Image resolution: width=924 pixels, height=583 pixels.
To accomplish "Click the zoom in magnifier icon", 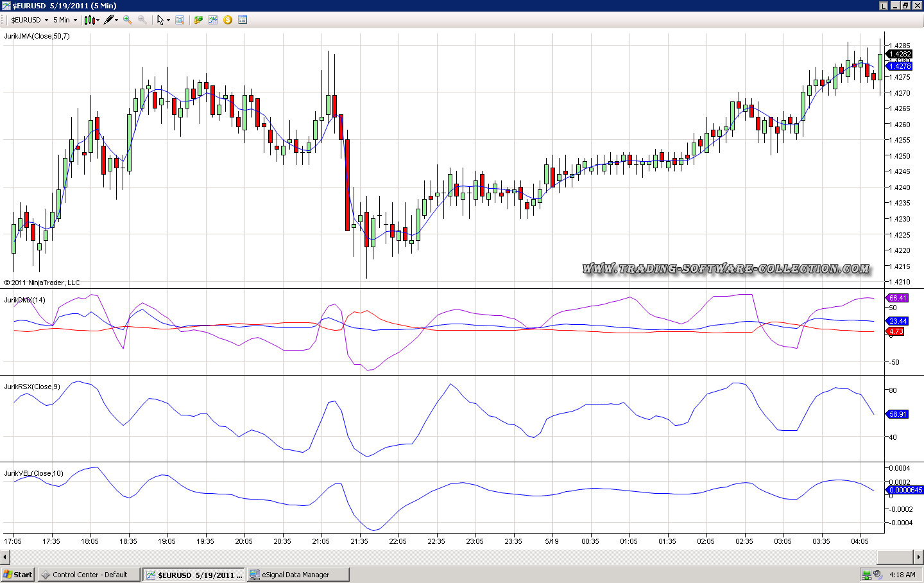I will [x=128, y=20].
